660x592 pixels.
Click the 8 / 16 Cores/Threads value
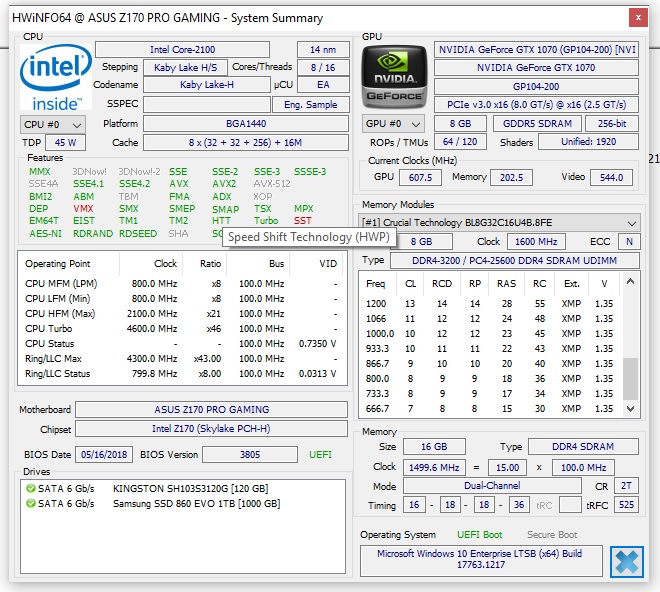coord(323,67)
